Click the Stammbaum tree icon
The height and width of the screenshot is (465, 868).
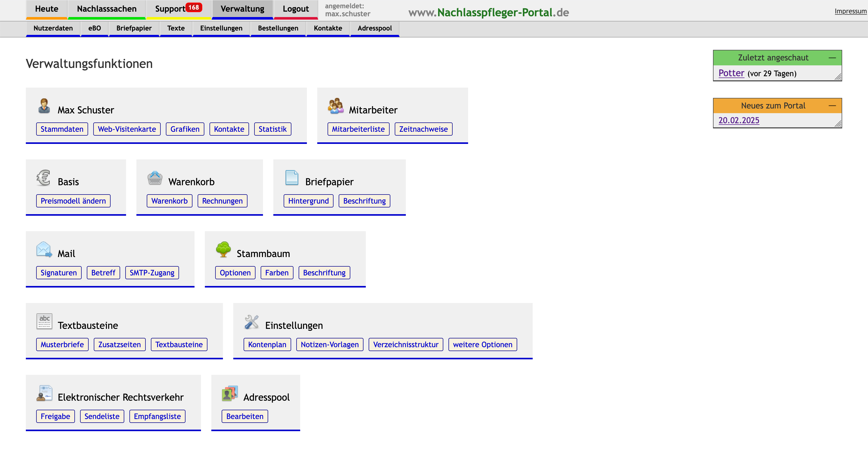pos(223,249)
